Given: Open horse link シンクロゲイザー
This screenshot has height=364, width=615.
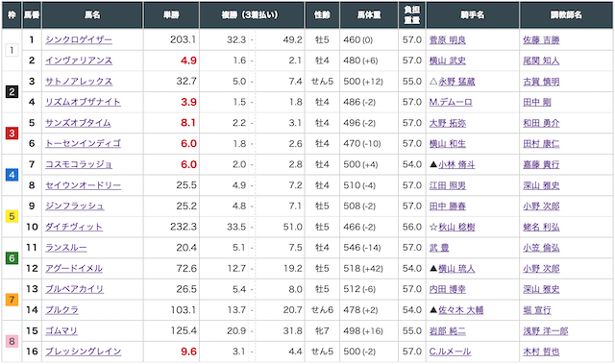Looking at the screenshot, I should (79, 40).
